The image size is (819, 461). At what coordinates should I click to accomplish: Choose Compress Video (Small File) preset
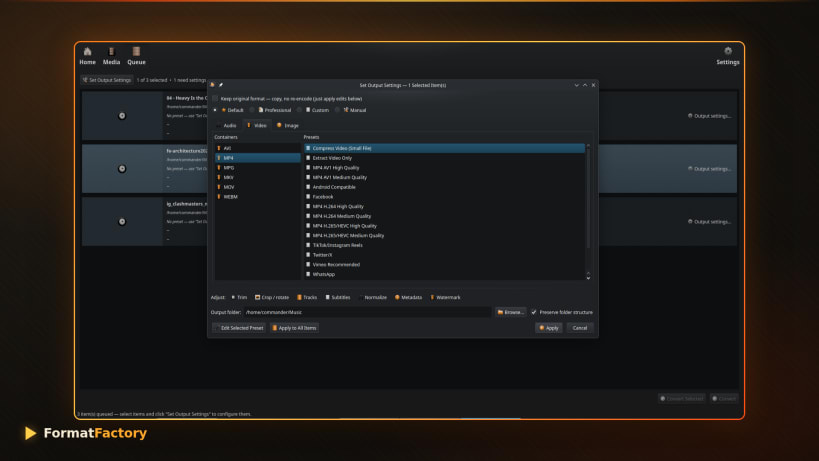click(x=444, y=148)
